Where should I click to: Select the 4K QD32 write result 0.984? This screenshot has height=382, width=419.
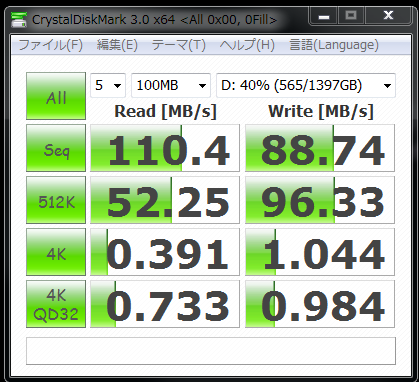(x=320, y=304)
